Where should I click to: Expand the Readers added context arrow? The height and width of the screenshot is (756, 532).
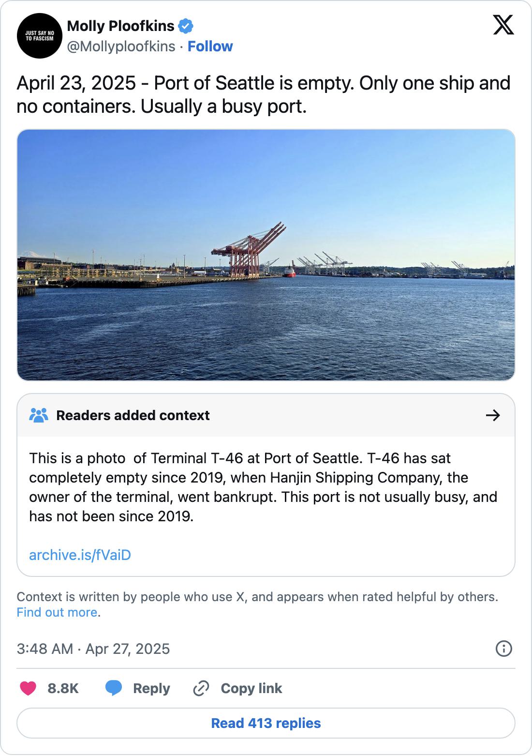(x=493, y=415)
